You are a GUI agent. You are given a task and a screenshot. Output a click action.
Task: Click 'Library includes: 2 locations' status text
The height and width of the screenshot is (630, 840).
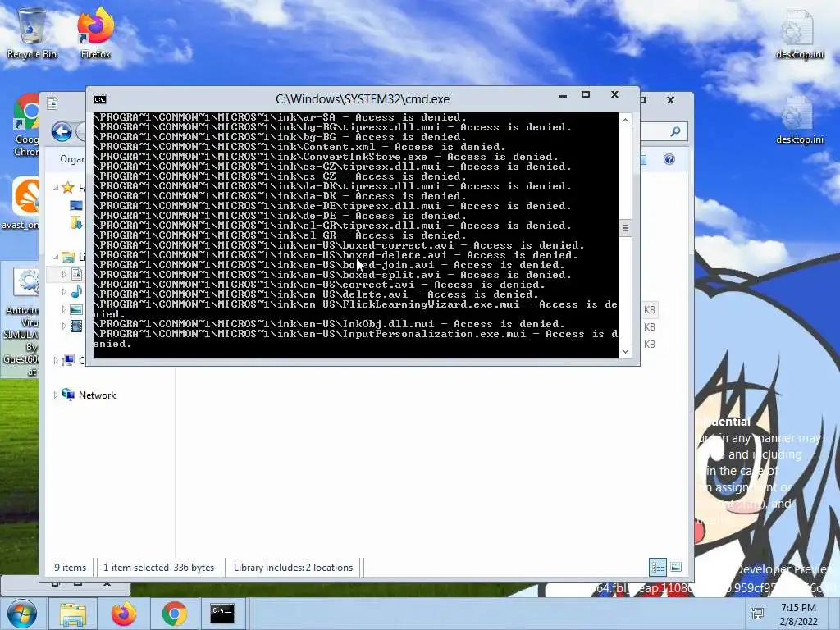[293, 568]
